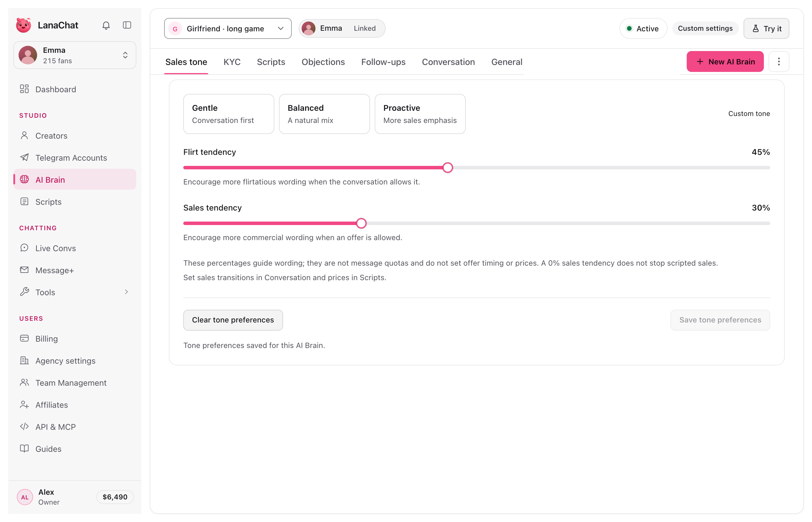Open the sidebar Scripts page
The width and height of the screenshot is (812, 522).
(75, 202)
